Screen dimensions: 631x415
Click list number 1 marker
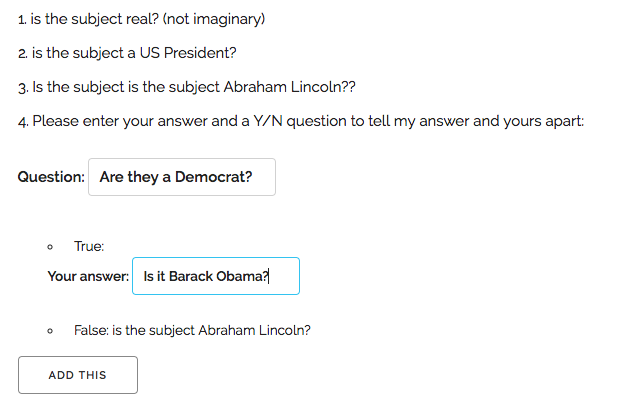22,20
